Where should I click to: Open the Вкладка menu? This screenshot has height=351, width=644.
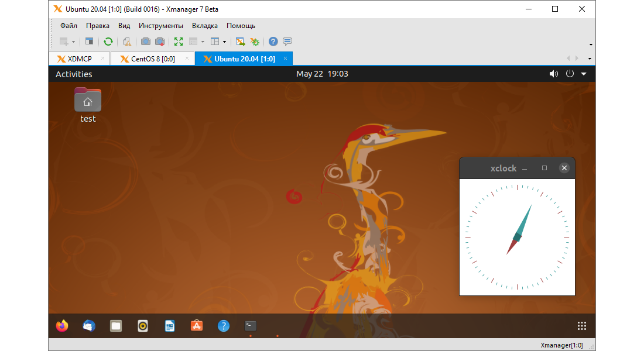[x=204, y=26]
